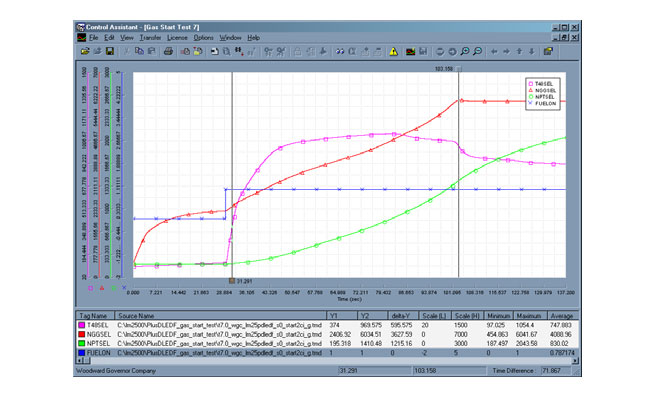Open the Transfer menu

click(x=150, y=38)
